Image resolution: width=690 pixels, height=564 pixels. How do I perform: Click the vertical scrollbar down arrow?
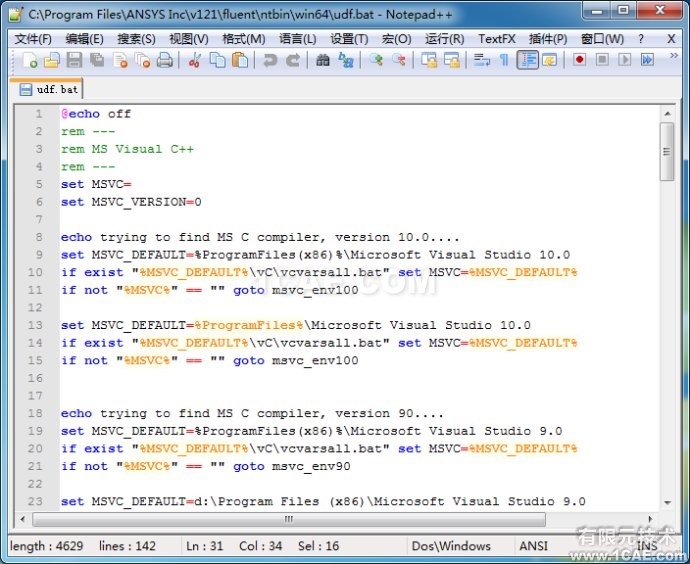tap(667, 502)
